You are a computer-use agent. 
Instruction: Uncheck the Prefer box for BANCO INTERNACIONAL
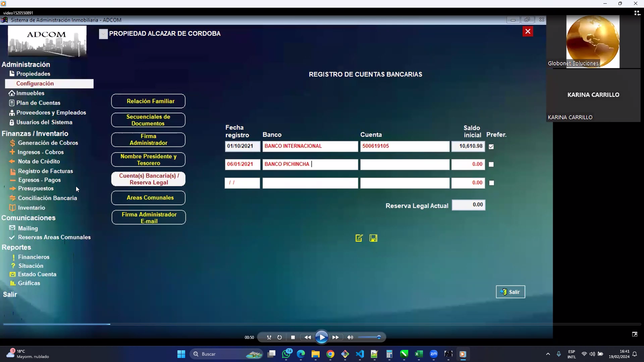click(491, 146)
